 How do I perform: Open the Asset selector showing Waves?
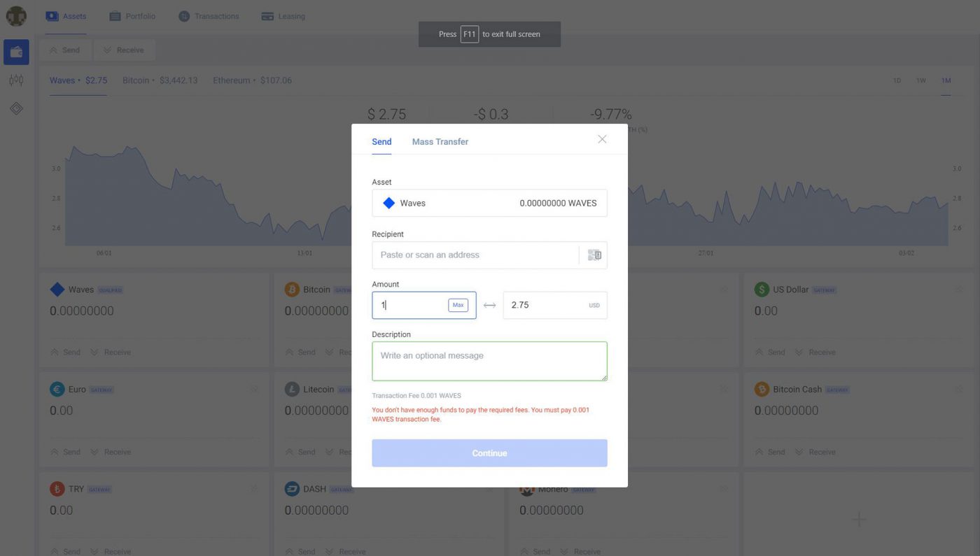(489, 203)
